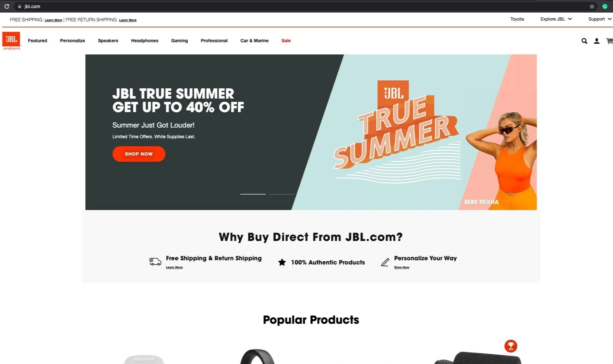The height and width of the screenshot is (364, 613).
Task: Open the shopping cart icon
Action: coord(609,41)
